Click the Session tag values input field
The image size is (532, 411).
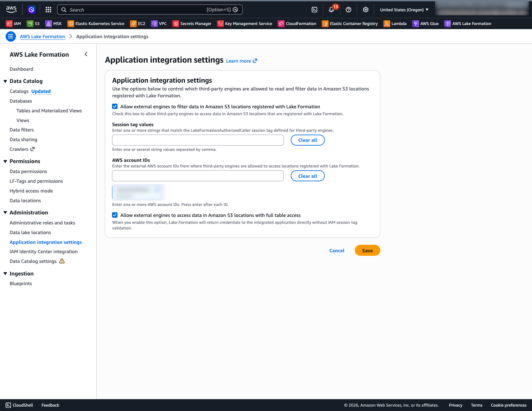(198, 140)
